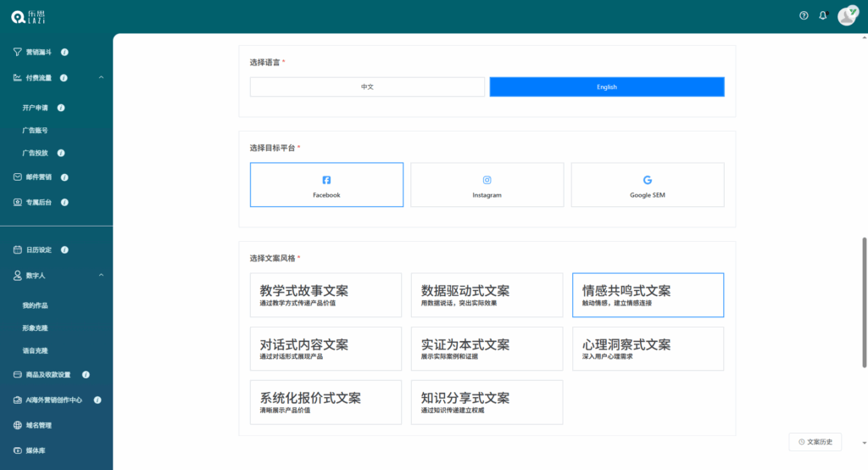
Task: Click the Facebook logo icon
Action: click(326, 180)
